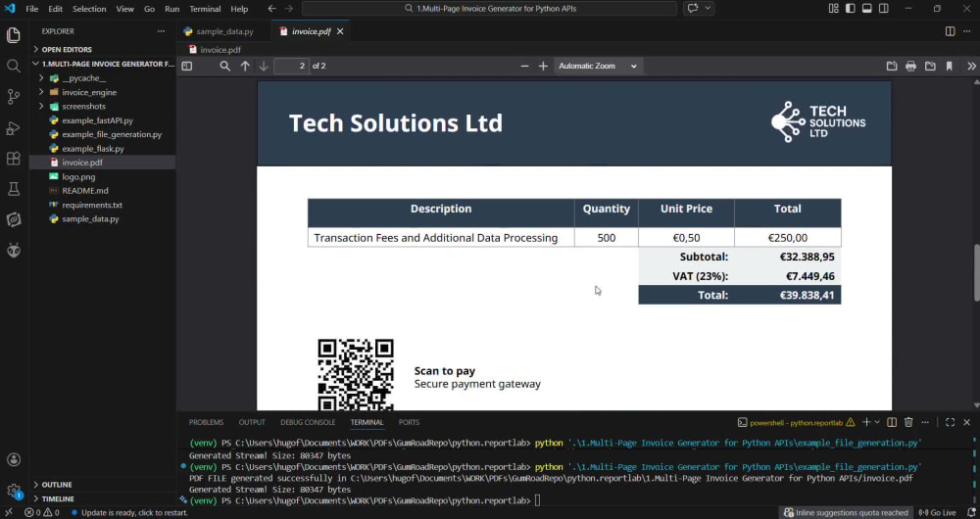
Task: Click the command center search box
Action: pos(489,9)
